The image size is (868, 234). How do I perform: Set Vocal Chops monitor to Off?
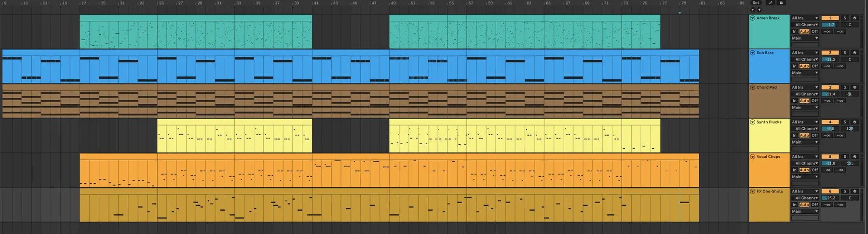(x=814, y=170)
